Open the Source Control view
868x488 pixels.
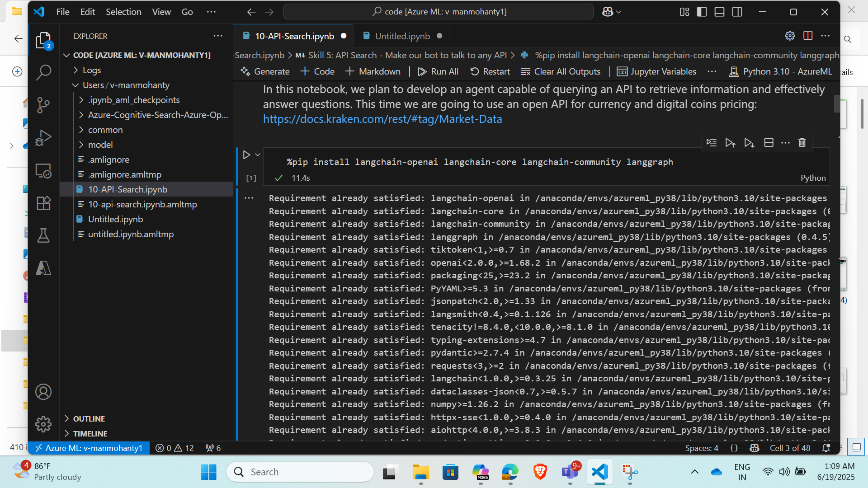pyautogui.click(x=43, y=105)
